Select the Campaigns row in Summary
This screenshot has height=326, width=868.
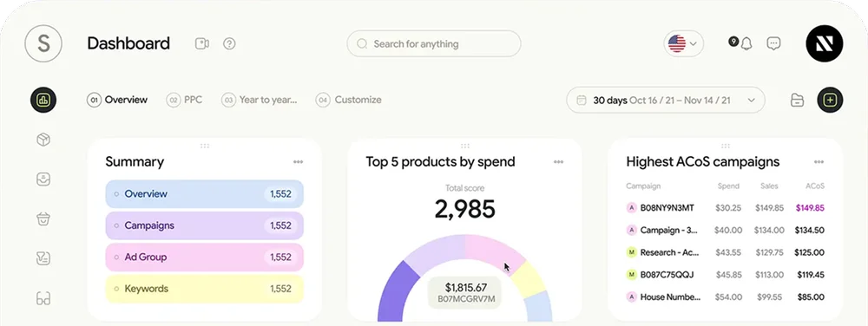[x=204, y=225]
